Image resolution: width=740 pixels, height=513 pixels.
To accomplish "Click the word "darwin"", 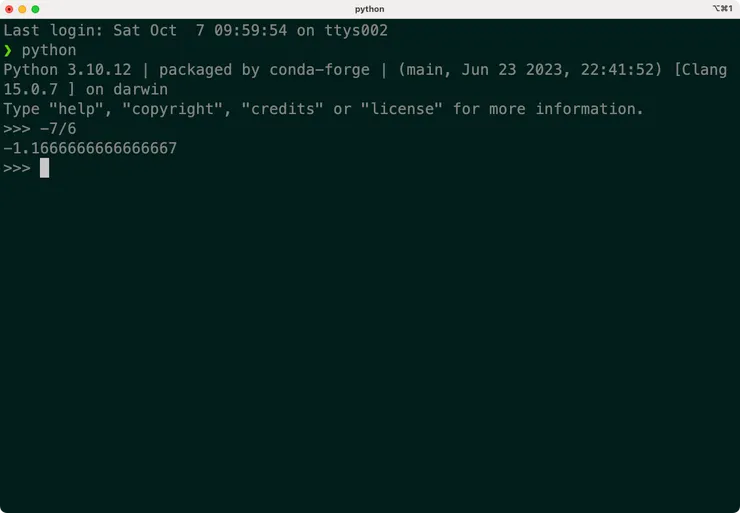I will 140,89.
